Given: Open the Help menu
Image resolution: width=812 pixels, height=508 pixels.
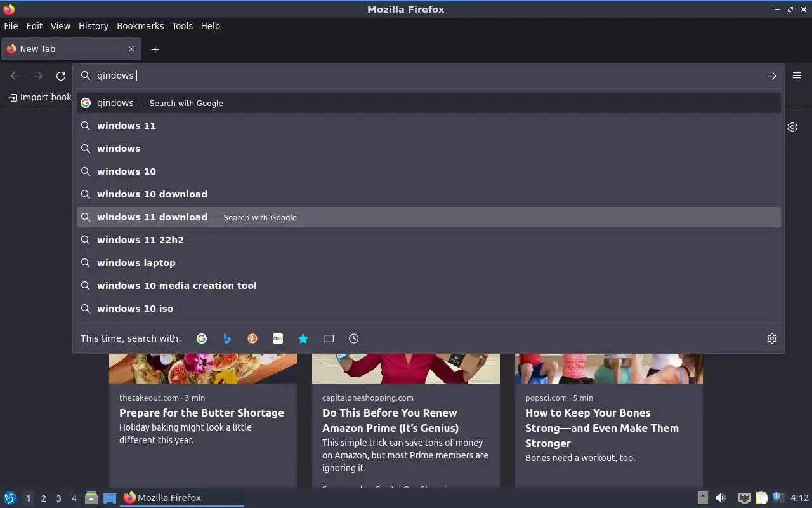Looking at the screenshot, I should (211, 26).
